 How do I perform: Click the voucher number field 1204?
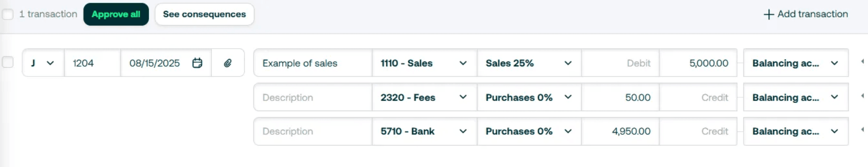pos(92,63)
